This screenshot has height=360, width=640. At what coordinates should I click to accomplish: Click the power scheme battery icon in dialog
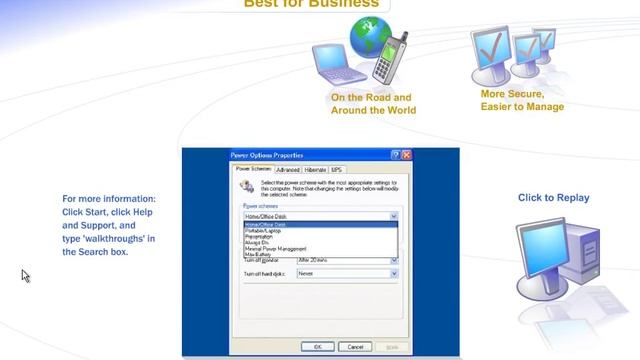(247, 187)
